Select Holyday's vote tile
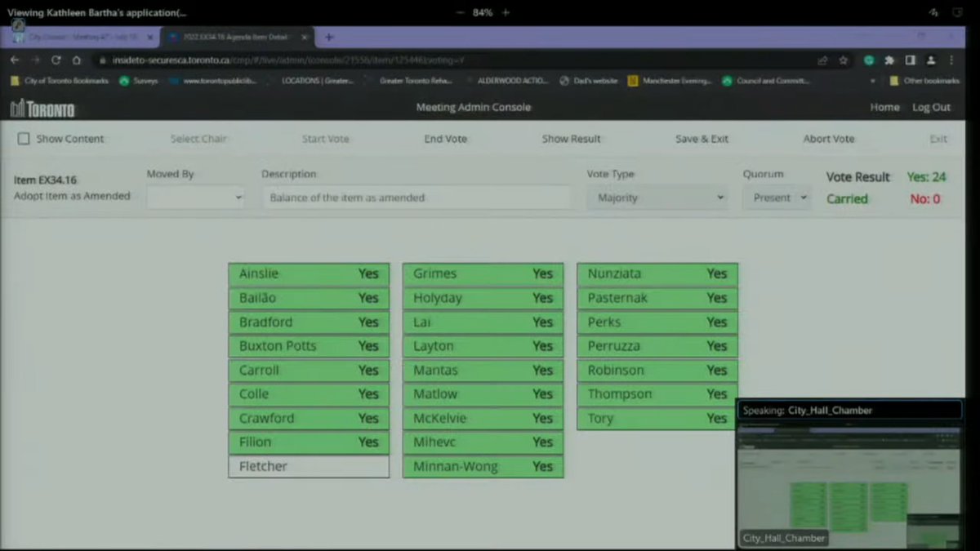The image size is (980, 551). tap(483, 298)
